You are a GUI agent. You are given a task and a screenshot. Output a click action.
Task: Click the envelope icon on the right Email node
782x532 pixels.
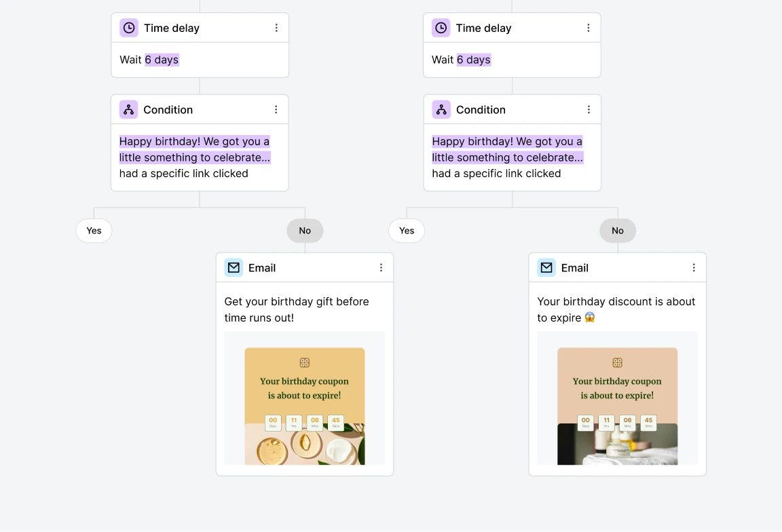point(546,267)
